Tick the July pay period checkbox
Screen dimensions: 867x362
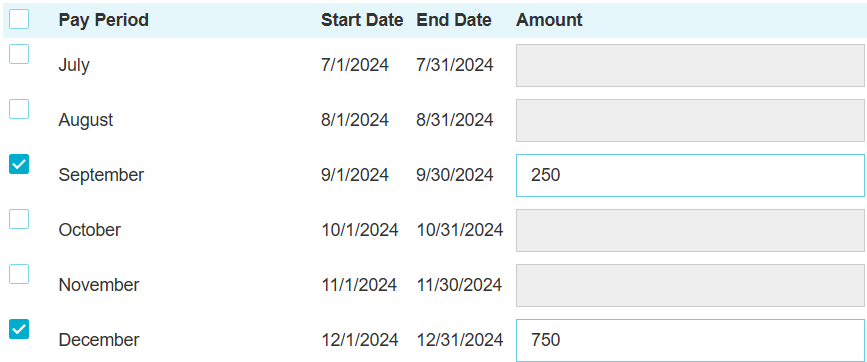pos(19,54)
